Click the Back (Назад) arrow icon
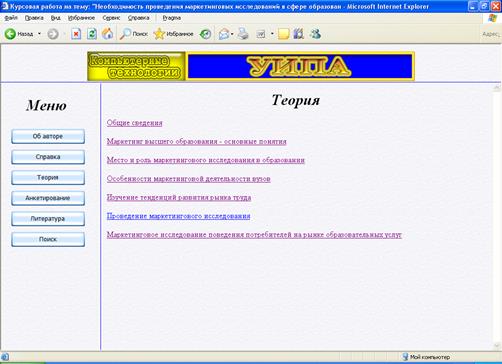502x364 pixels. click(10, 34)
